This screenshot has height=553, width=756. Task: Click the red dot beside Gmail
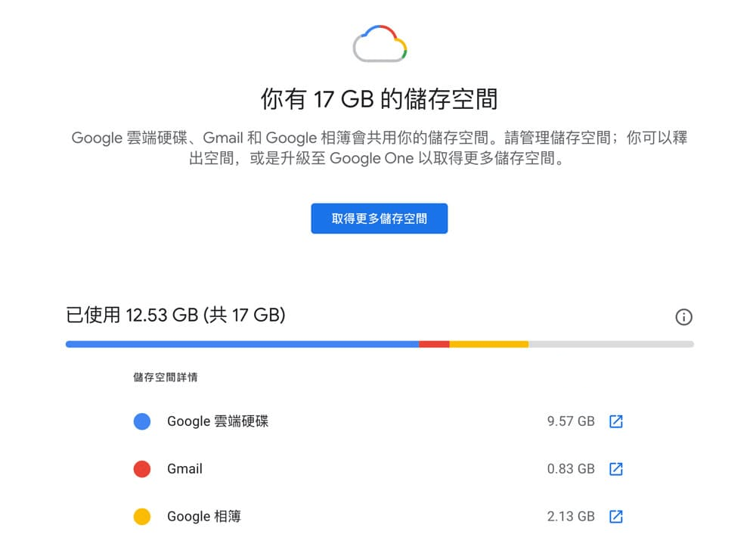tap(142, 469)
